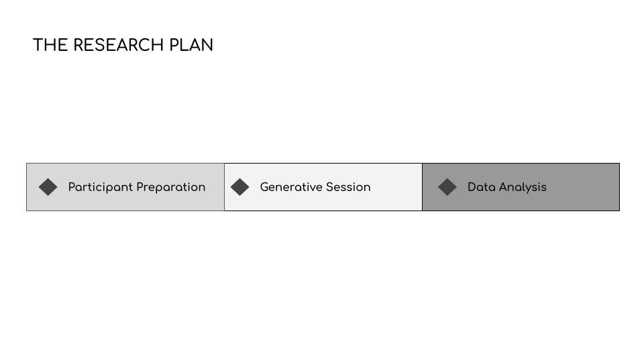Select the diamond bullet before Generative Session
The image size is (644, 362).
tap(240, 187)
